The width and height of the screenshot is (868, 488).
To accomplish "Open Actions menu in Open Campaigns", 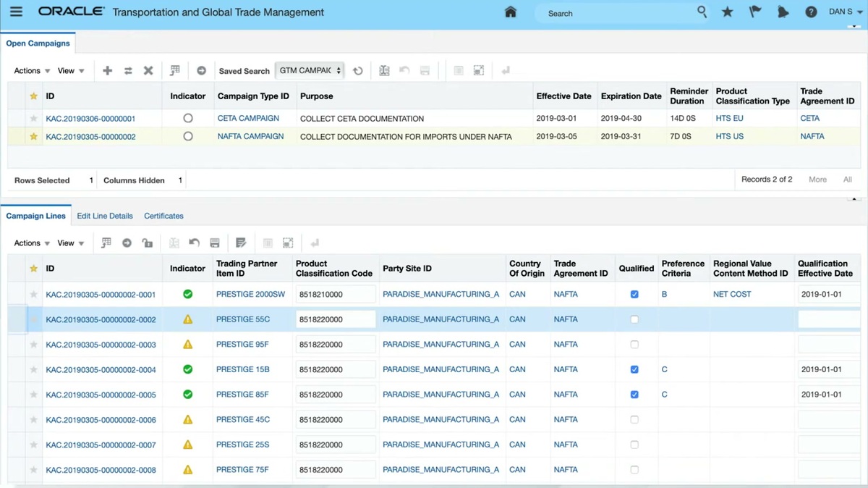I will (32, 71).
